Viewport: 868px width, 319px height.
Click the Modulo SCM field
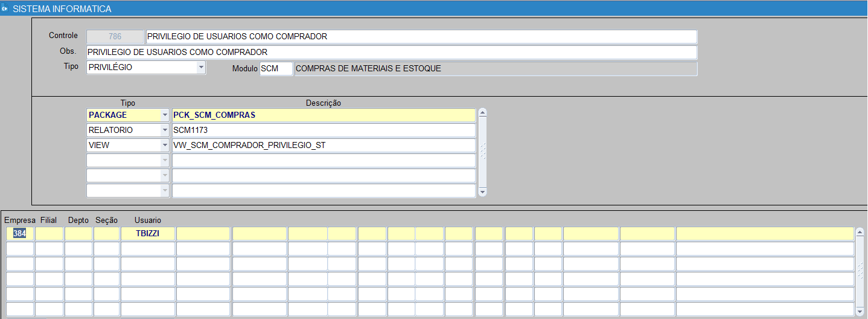[276, 69]
